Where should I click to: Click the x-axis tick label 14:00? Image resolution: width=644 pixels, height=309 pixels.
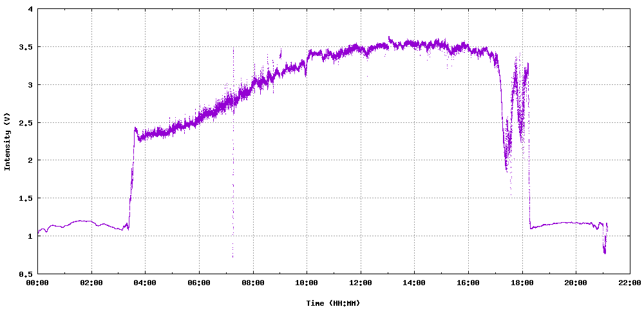[414, 283]
